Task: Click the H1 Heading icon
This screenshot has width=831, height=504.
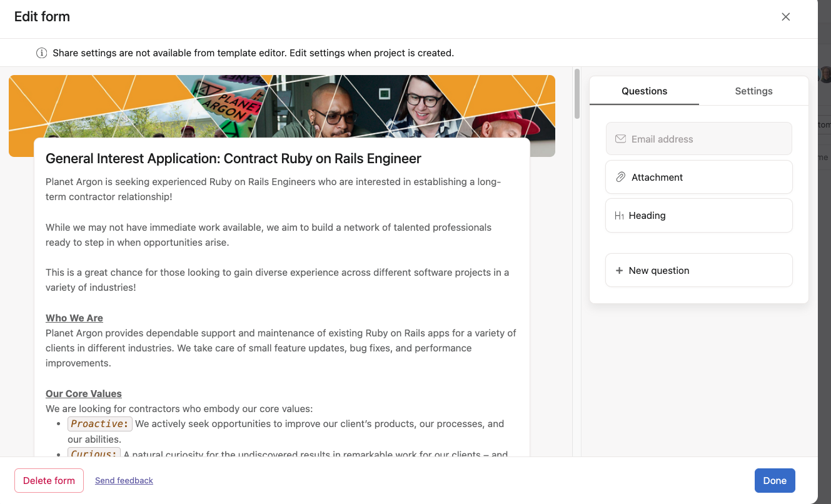Action: [620, 216]
